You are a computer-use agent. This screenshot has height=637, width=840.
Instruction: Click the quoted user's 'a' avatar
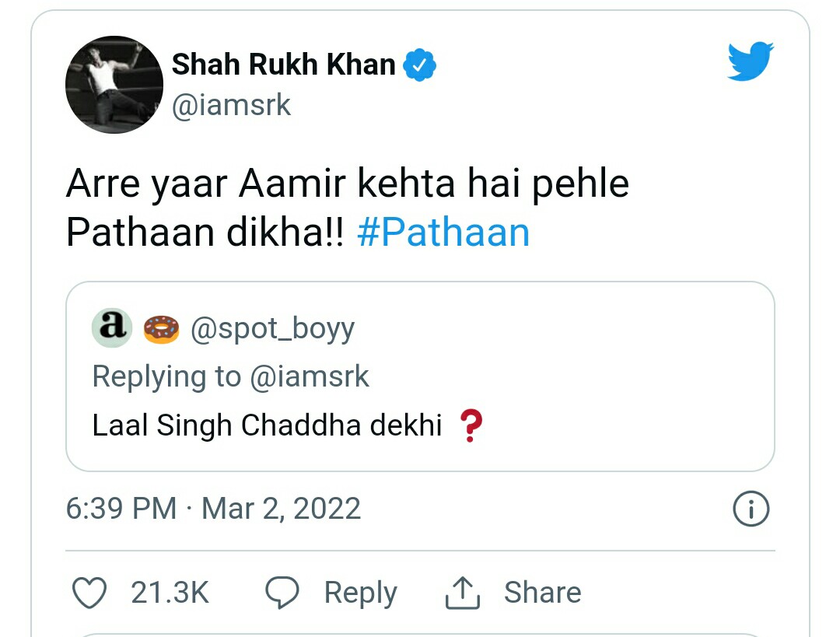[x=112, y=328]
